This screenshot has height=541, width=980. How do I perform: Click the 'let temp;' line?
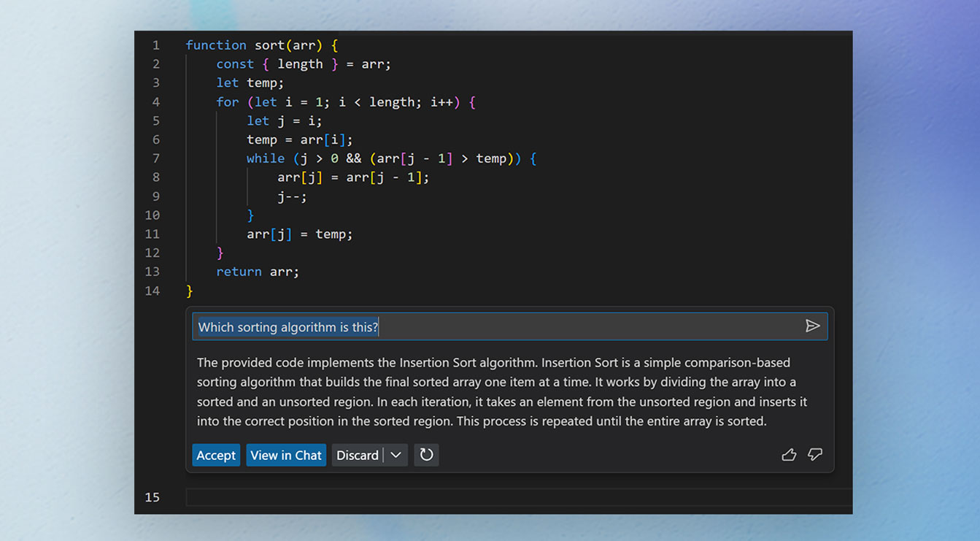(x=250, y=83)
